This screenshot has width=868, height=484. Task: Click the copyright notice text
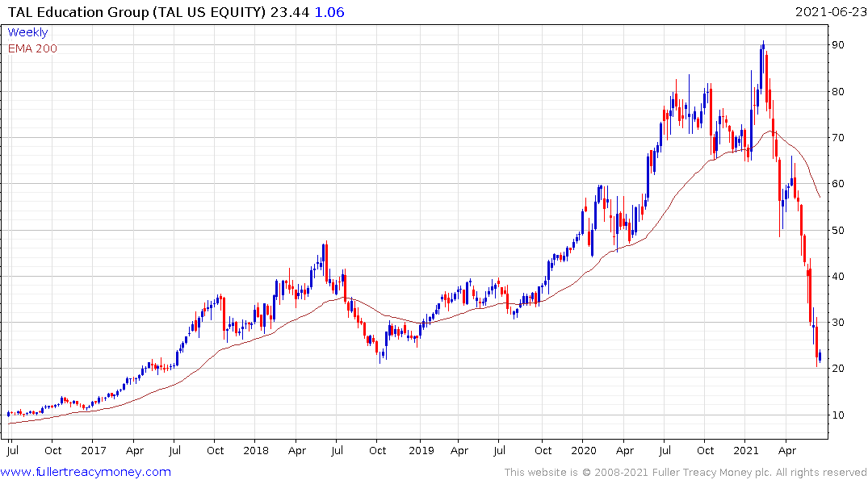pos(685,473)
